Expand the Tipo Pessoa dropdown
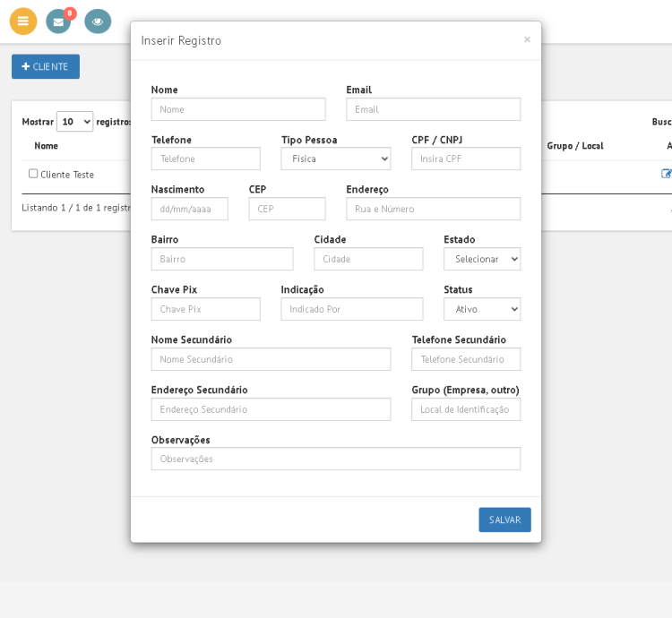 click(336, 159)
